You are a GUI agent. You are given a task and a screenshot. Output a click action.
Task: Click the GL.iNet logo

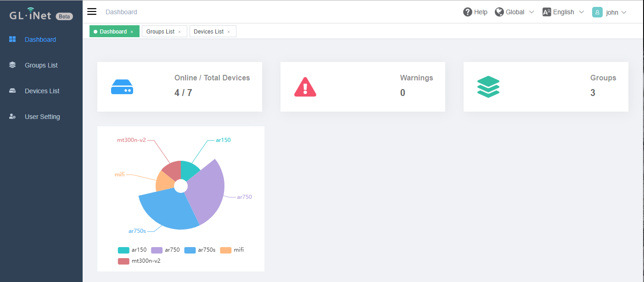[x=31, y=13]
